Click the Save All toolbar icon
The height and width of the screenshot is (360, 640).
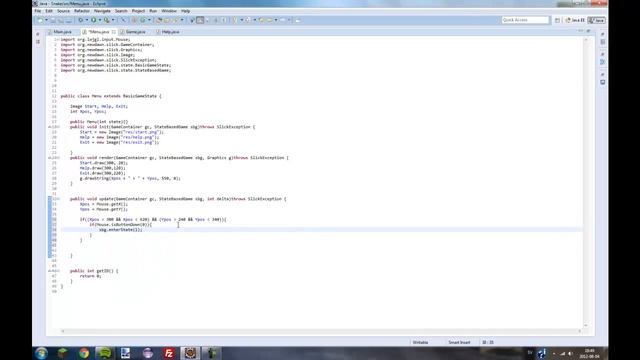(x=61, y=20)
